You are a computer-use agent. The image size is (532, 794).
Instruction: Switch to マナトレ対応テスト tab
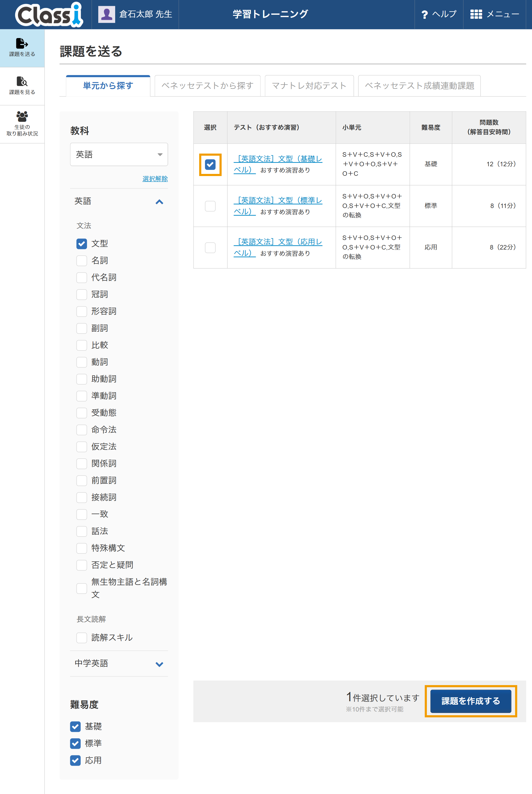coord(309,86)
